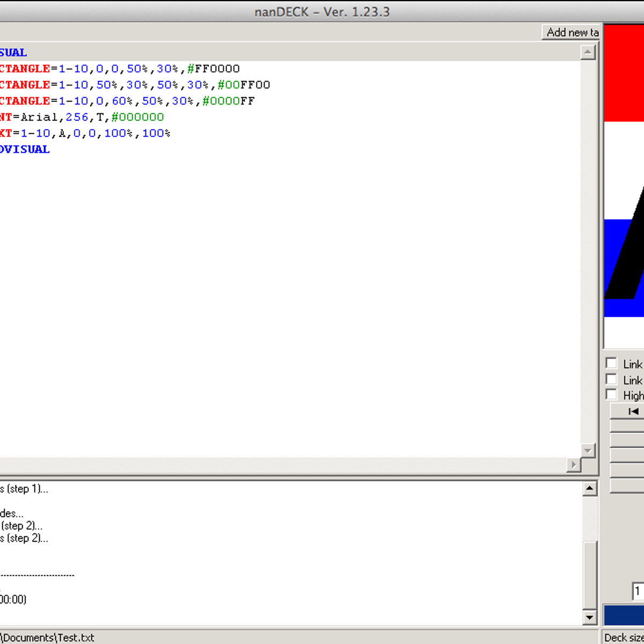Click the log panel scrollbar down arrow

coord(590,618)
